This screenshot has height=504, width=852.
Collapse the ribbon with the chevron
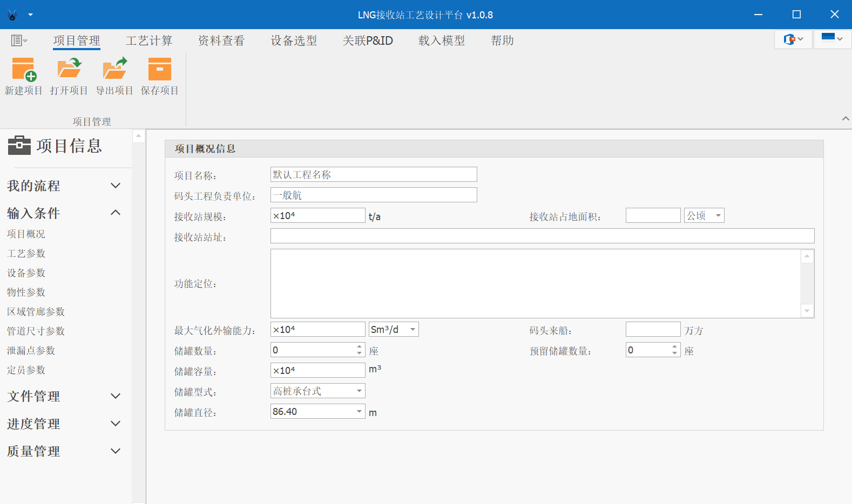(x=846, y=118)
